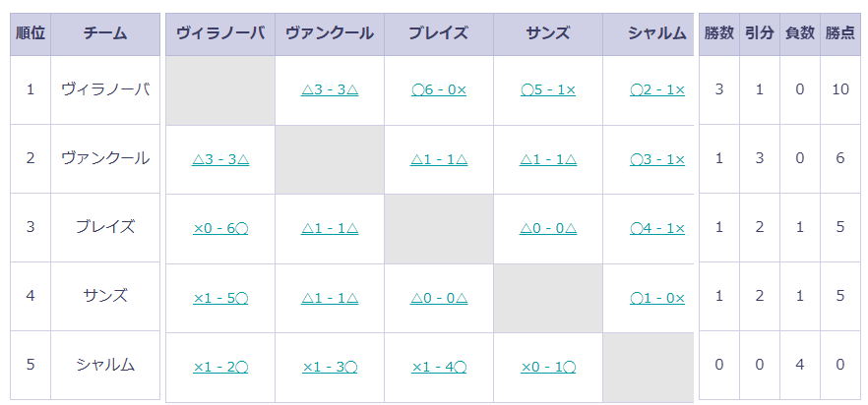This screenshot has height=405, width=868.
Task: Open ヴァンクール row's 1-1 draw against サンズ
Action: (548, 158)
